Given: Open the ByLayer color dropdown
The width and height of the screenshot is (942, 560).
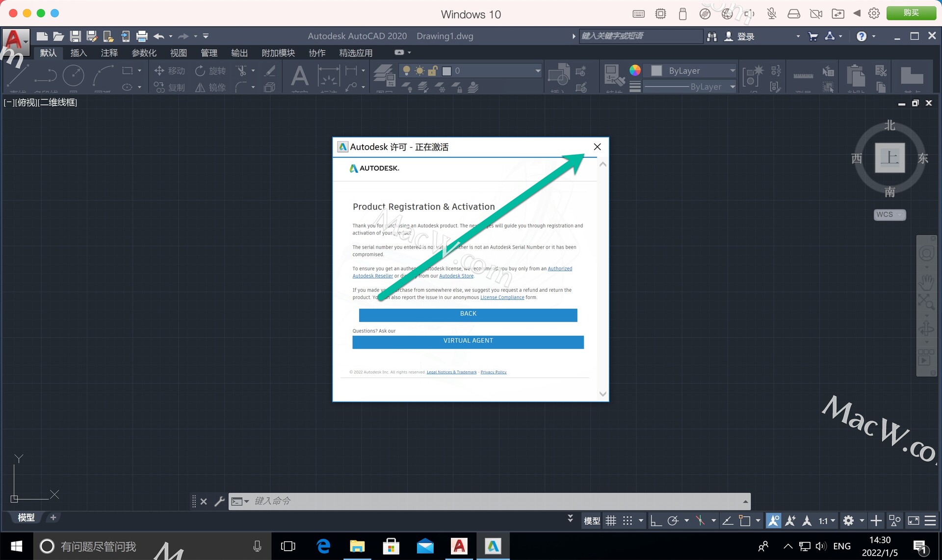Looking at the screenshot, I should pos(732,71).
